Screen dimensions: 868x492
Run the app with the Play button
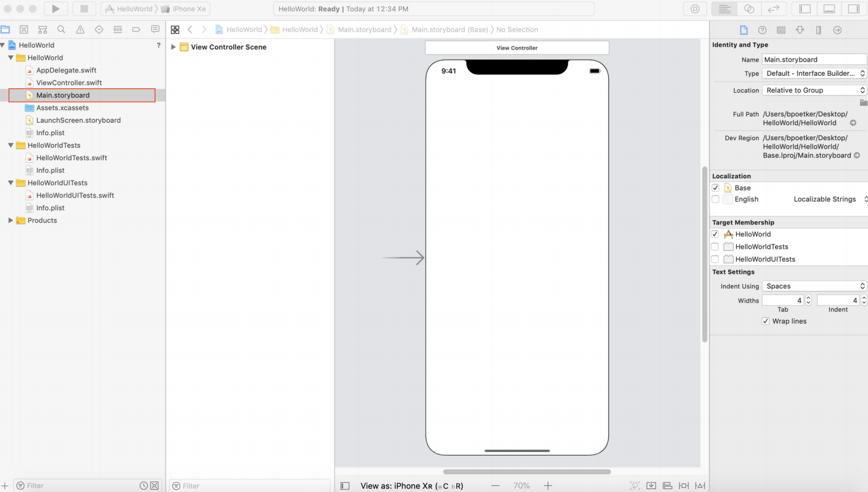tap(55, 8)
